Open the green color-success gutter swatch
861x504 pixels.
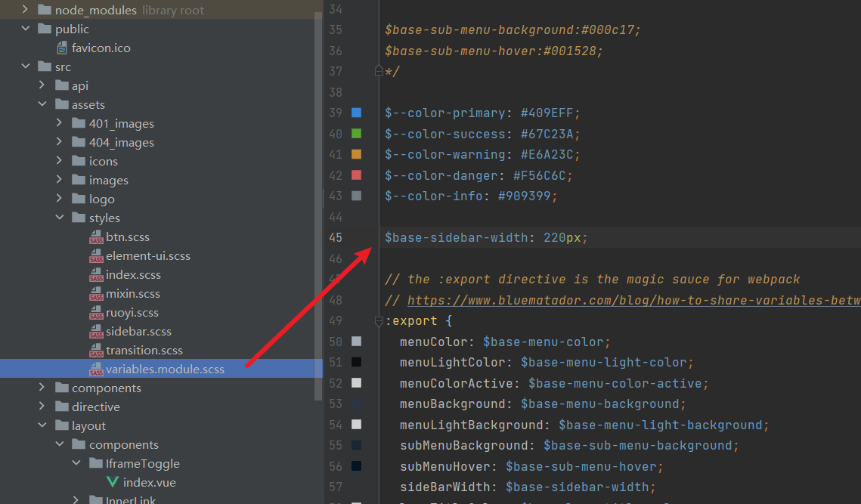(356, 134)
